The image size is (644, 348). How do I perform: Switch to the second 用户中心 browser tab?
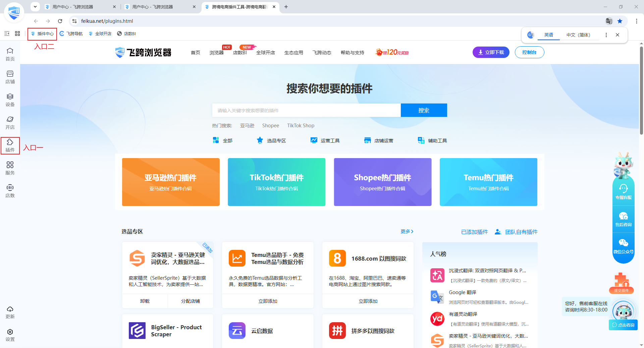pyautogui.click(x=160, y=7)
